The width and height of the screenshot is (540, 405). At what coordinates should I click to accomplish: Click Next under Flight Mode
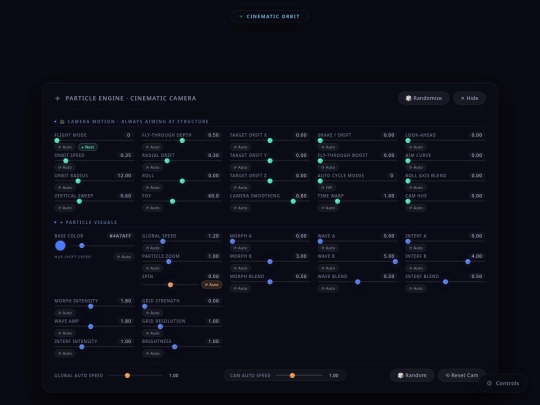88,147
